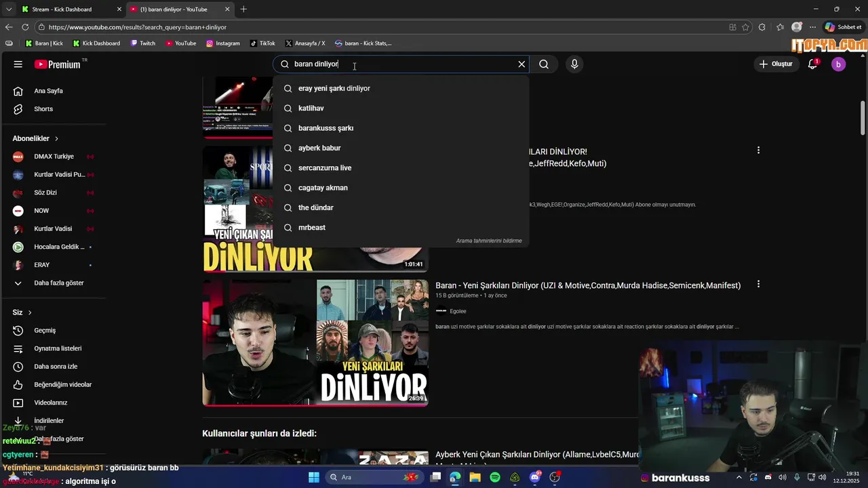Show hidden system tray icons chevron

pos(739,477)
